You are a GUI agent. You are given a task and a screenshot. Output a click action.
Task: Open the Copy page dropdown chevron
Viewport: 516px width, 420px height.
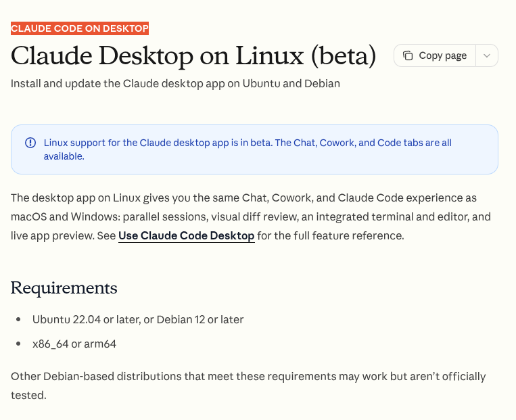[x=487, y=55]
